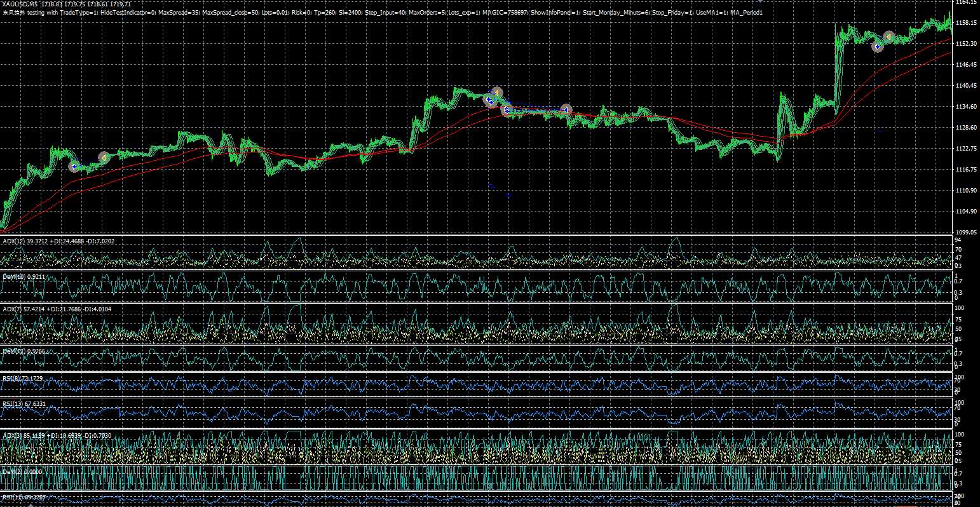Select the DeM(2) 0.0000 indicator label

pos(22,472)
